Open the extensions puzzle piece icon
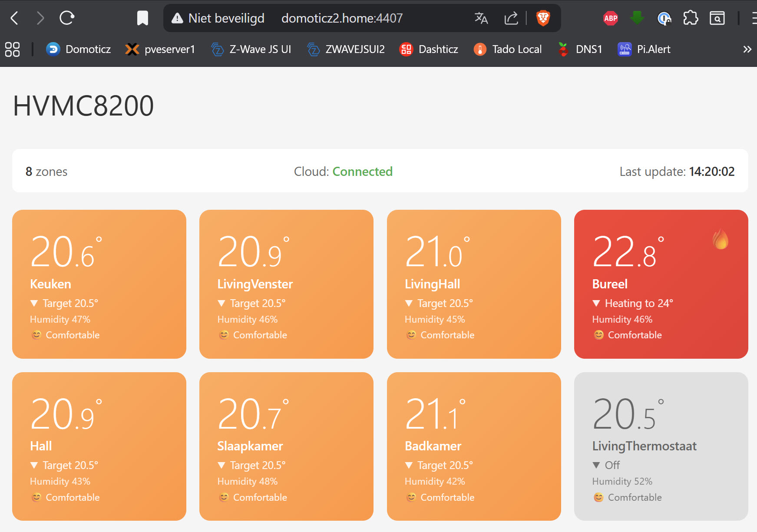 690,18
